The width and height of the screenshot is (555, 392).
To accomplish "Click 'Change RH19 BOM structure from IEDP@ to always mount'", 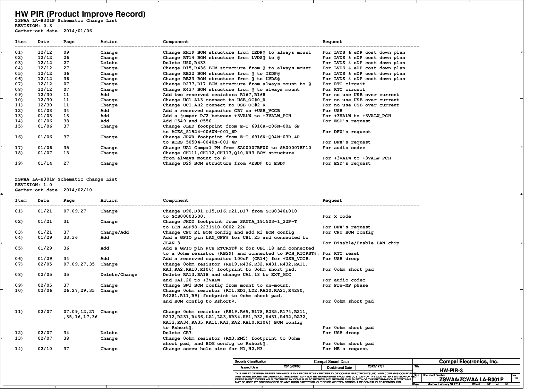I will [237, 52].
